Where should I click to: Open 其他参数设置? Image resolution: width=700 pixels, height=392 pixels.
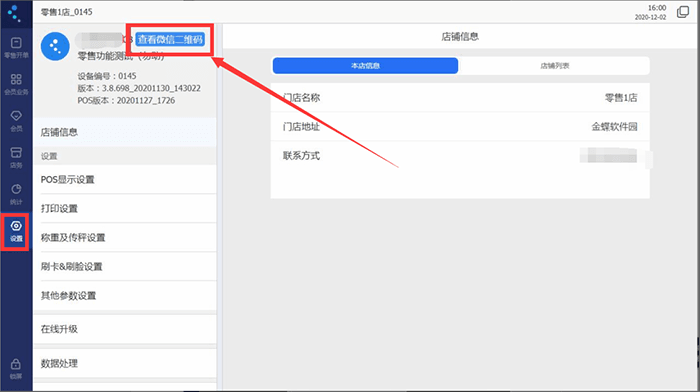pos(125,296)
